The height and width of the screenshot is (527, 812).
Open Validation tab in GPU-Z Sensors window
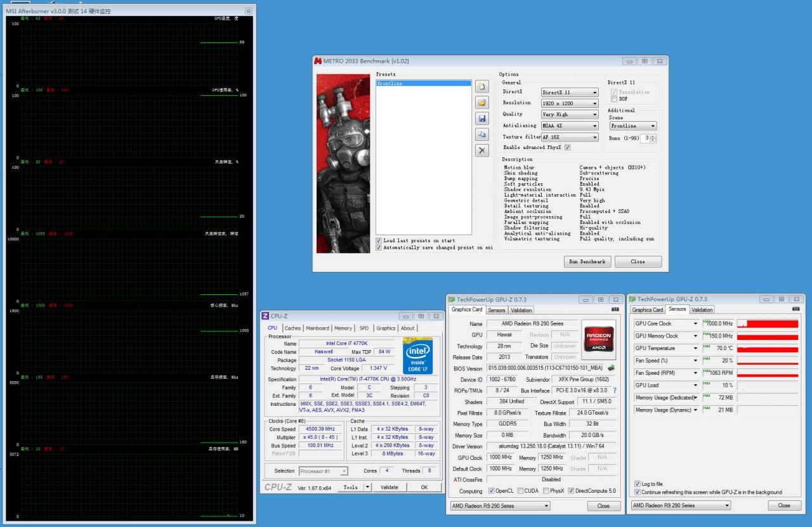(x=702, y=309)
